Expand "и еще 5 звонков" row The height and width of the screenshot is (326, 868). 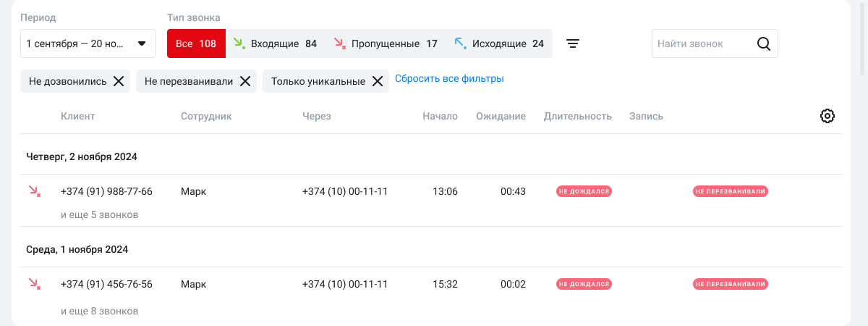click(x=100, y=214)
